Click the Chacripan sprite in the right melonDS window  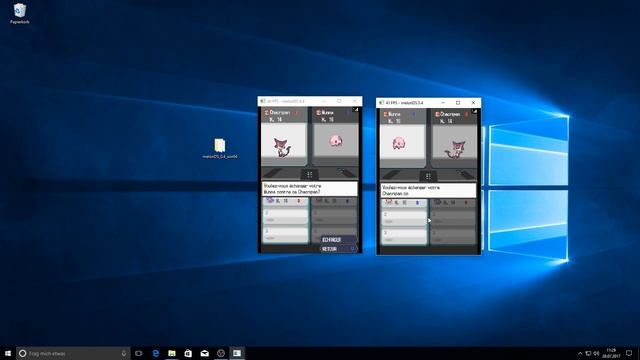tap(456, 149)
